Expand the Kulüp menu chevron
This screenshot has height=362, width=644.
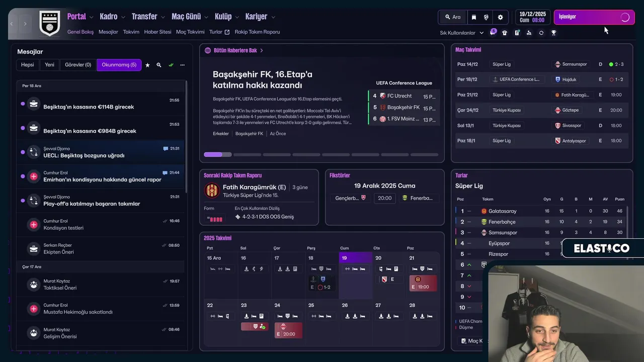click(237, 17)
